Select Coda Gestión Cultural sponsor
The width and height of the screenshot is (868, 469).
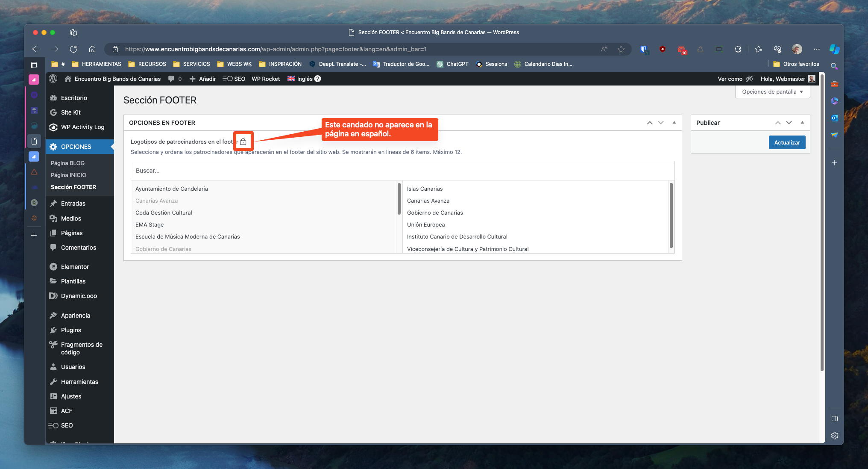click(x=164, y=212)
